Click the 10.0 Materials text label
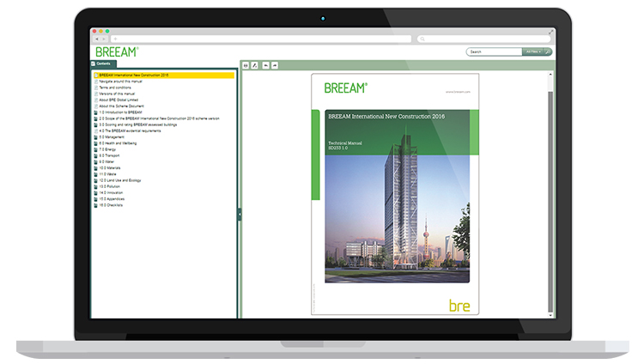 pos(110,167)
